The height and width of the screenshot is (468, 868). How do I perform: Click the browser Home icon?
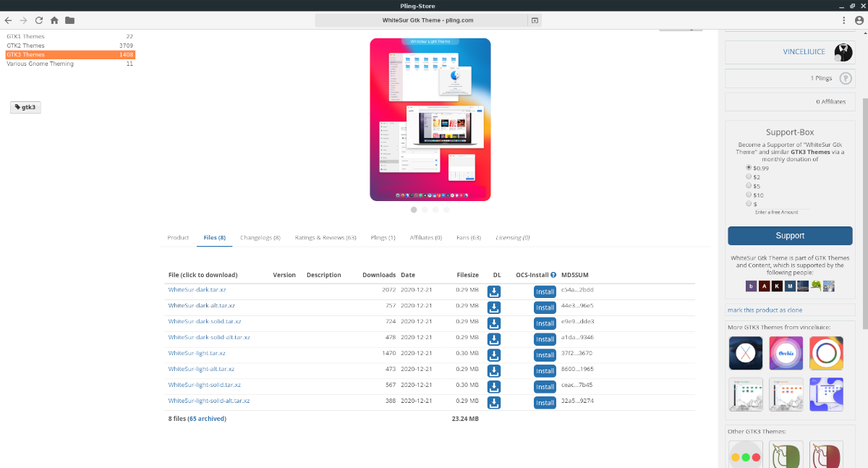(x=56, y=20)
